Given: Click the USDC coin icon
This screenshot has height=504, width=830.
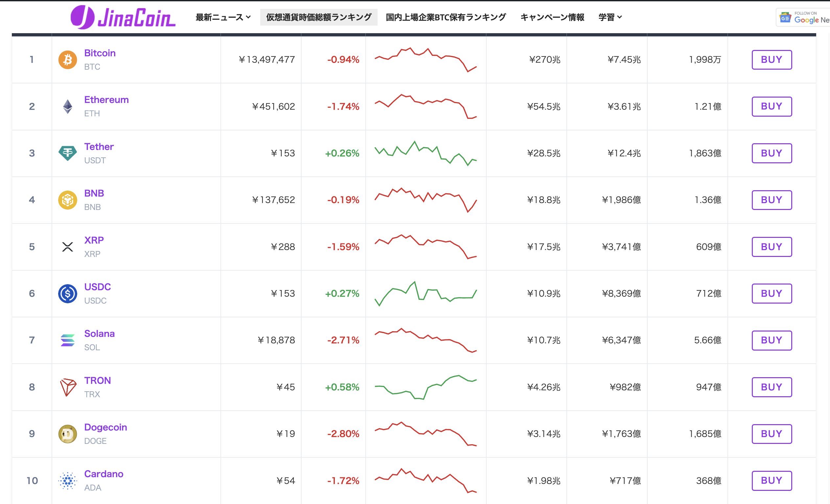Looking at the screenshot, I should 67,293.
